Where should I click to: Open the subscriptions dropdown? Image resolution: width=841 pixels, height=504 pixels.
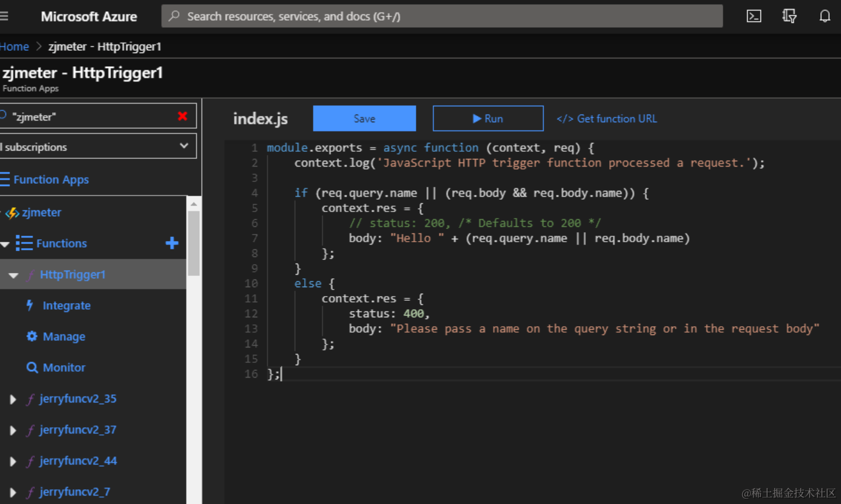pyautogui.click(x=97, y=146)
